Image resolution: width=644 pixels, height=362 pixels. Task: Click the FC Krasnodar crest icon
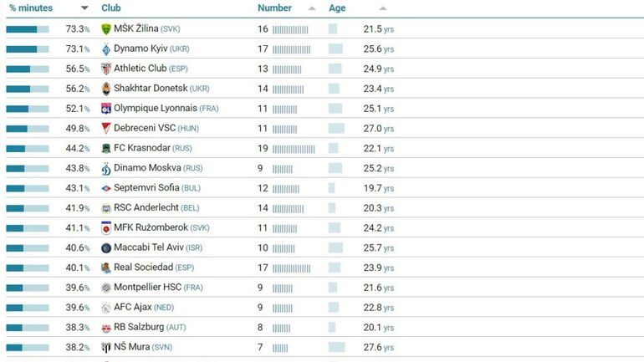click(x=106, y=148)
